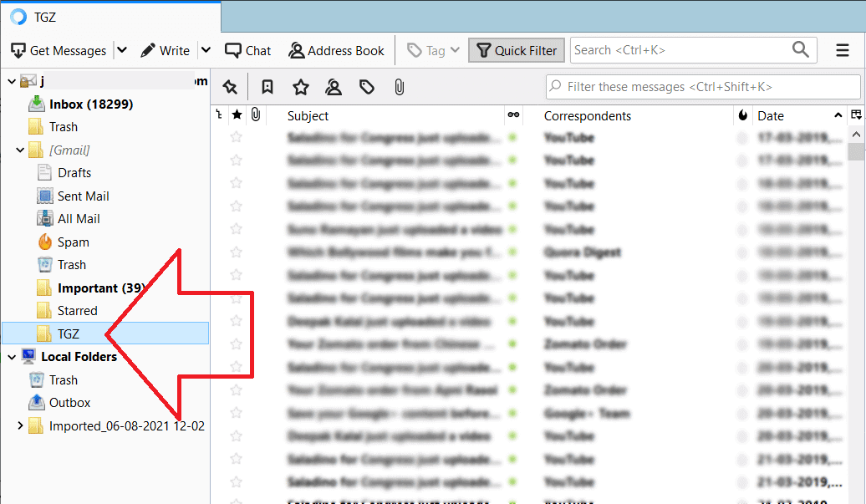This screenshot has height=504, width=866.
Task: Toggle the unread messages filter bookmark icon
Action: click(x=267, y=87)
